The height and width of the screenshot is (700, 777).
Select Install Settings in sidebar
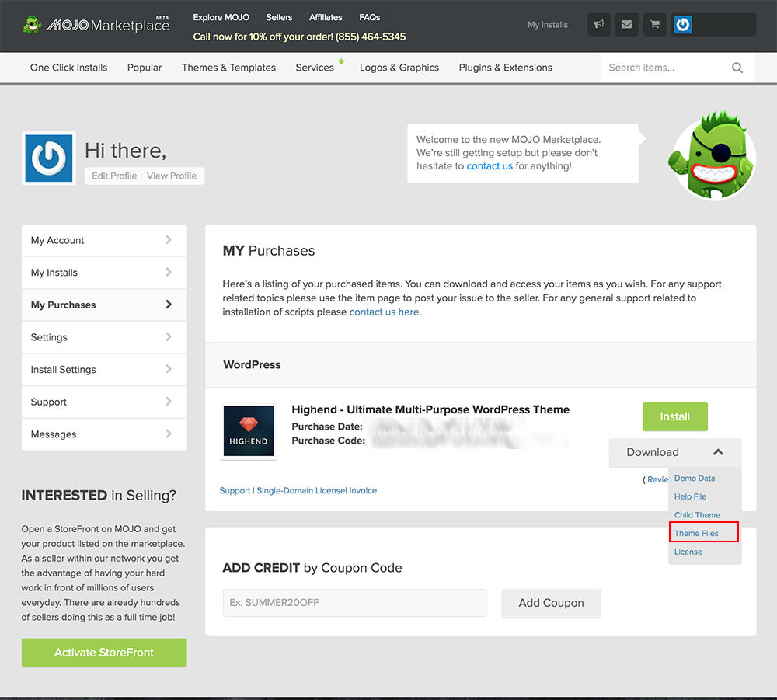(x=104, y=370)
